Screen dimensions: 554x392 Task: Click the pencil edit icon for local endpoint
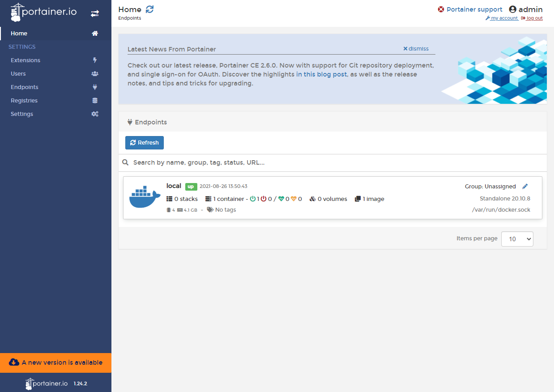point(525,186)
